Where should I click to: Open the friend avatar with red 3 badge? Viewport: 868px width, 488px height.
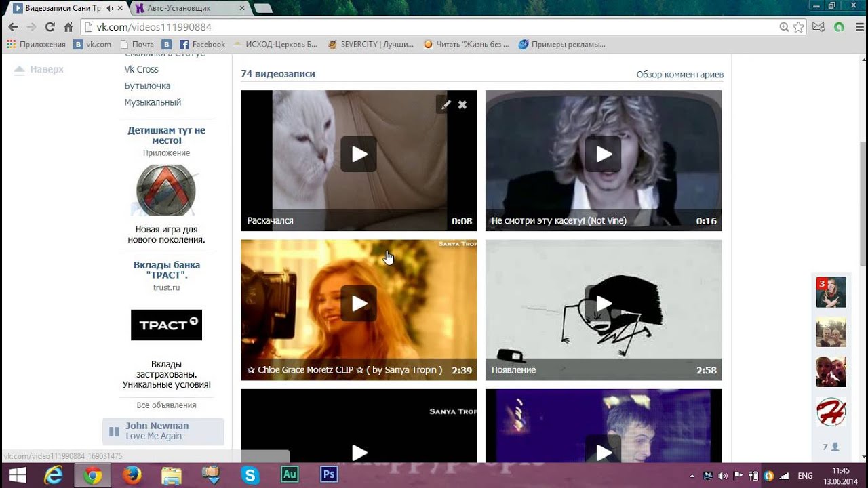click(831, 292)
